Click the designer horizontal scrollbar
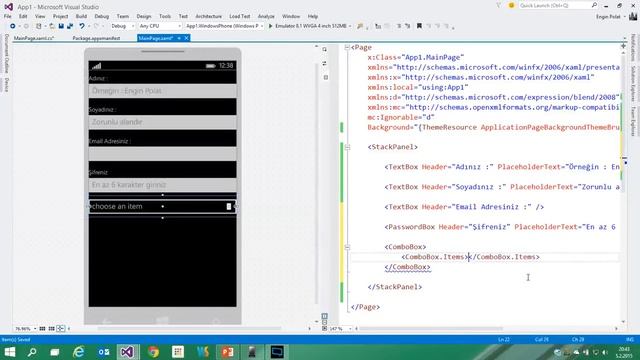The height and width of the screenshot is (360, 640). [189, 329]
